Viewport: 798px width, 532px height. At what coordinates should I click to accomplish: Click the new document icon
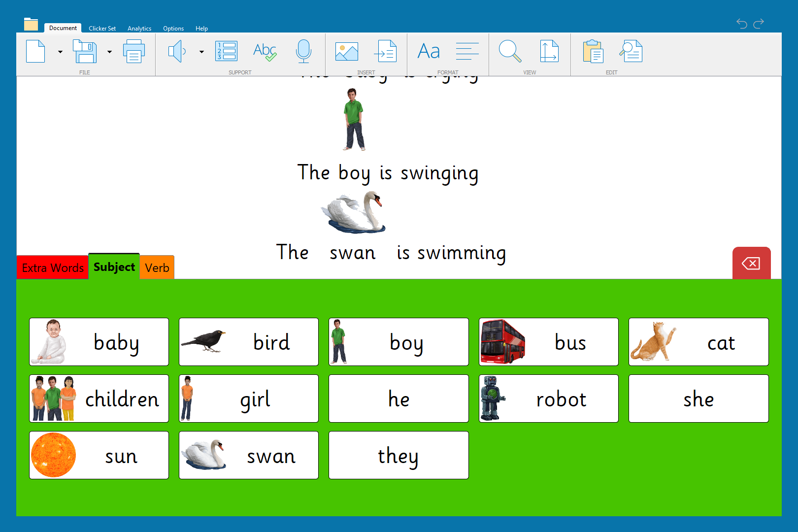tap(35, 51)
